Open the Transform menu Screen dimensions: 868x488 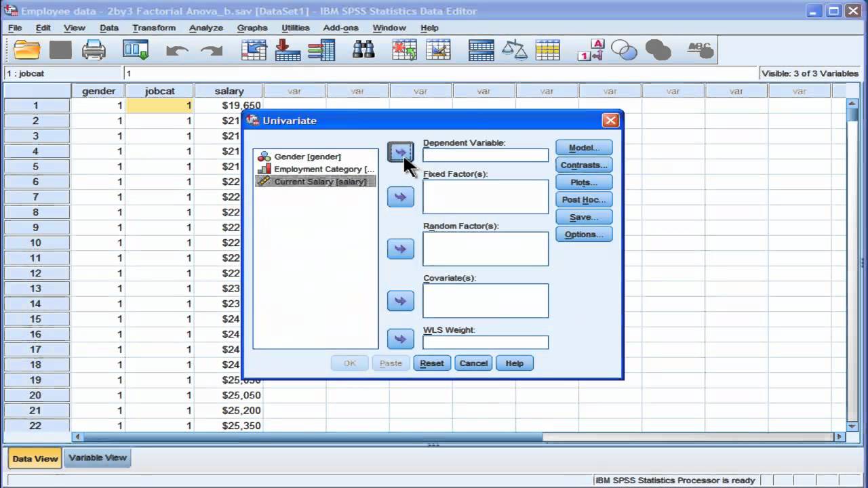154,28
